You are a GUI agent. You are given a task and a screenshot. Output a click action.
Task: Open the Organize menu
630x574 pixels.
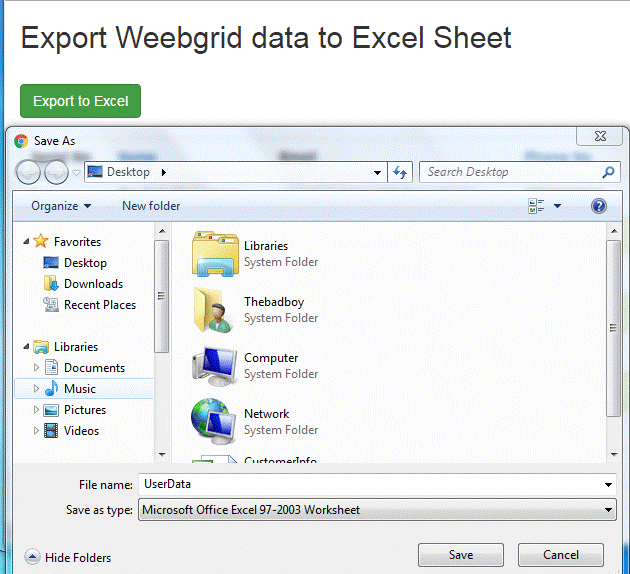pos(61,206)
